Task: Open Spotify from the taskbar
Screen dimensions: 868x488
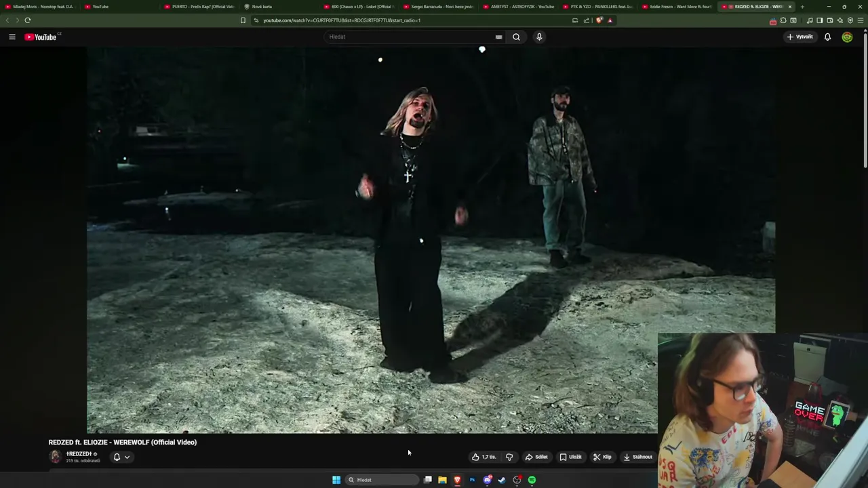Action: click(532, 480)
